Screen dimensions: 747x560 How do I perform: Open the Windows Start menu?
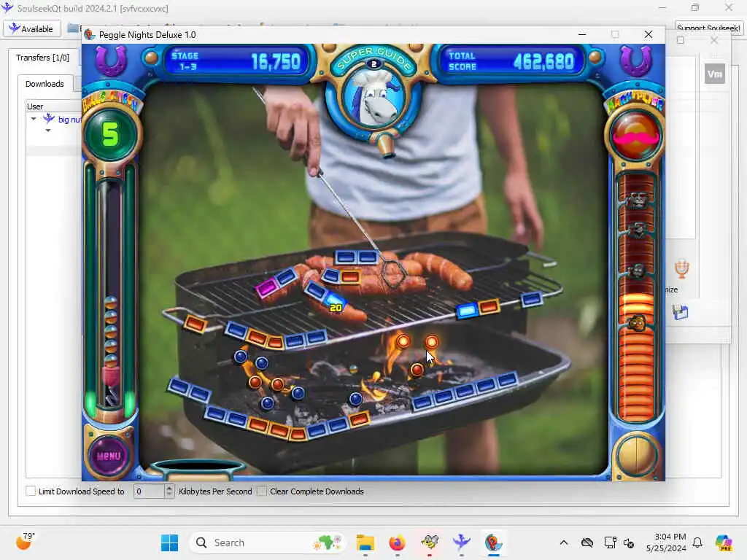(169, 542)
